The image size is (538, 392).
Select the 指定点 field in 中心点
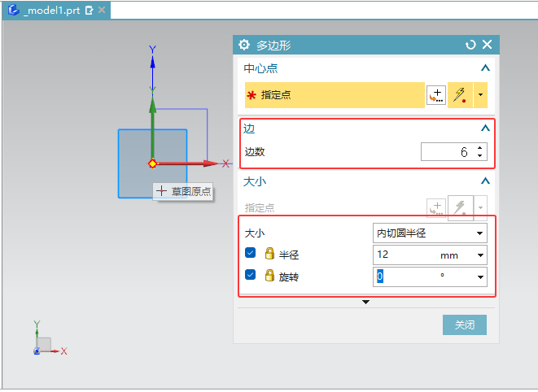coord(335,95)
